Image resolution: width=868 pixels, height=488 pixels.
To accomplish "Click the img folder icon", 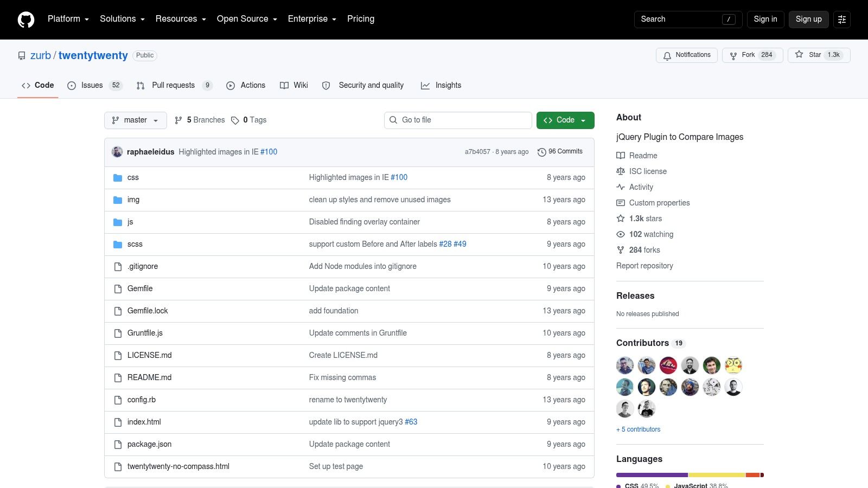I will [x=118, y=200].
